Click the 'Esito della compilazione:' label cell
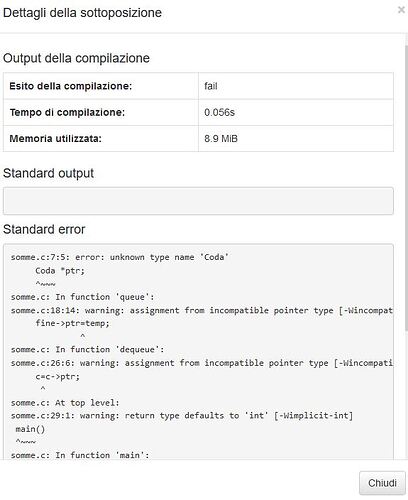This screenshot has height=500, width=408. [x=101, y=86]
